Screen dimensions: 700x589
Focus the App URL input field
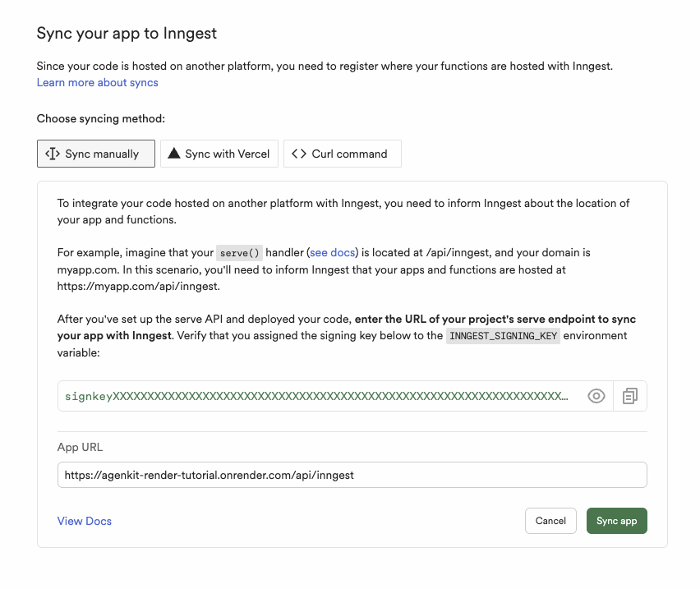352,475
